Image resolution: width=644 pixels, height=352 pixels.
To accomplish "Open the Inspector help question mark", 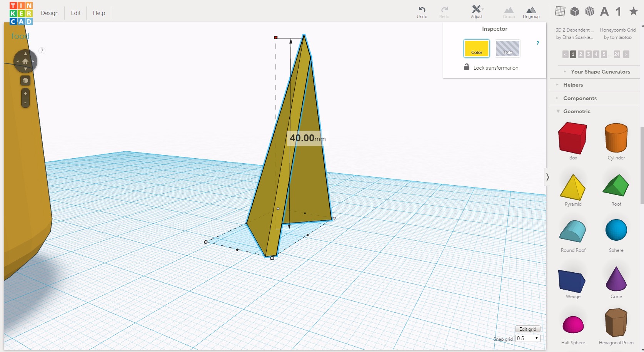I will tap(538, 43).
